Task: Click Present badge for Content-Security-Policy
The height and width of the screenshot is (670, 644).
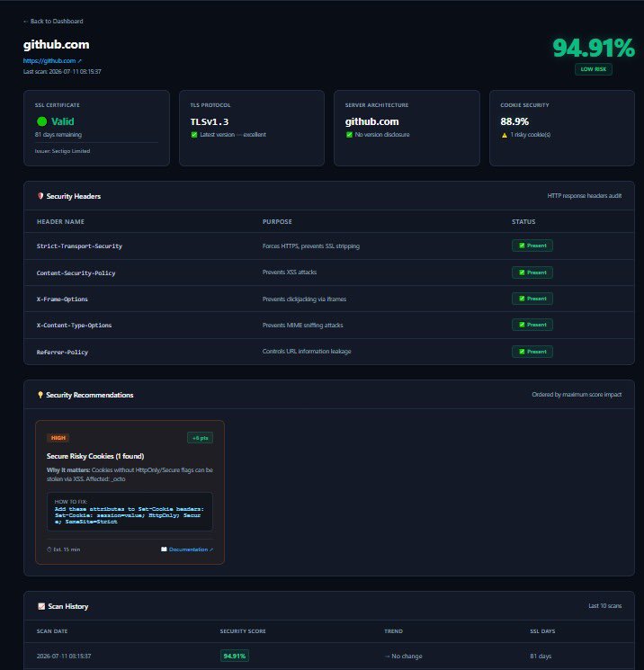Action: click(x=532, y=272)
